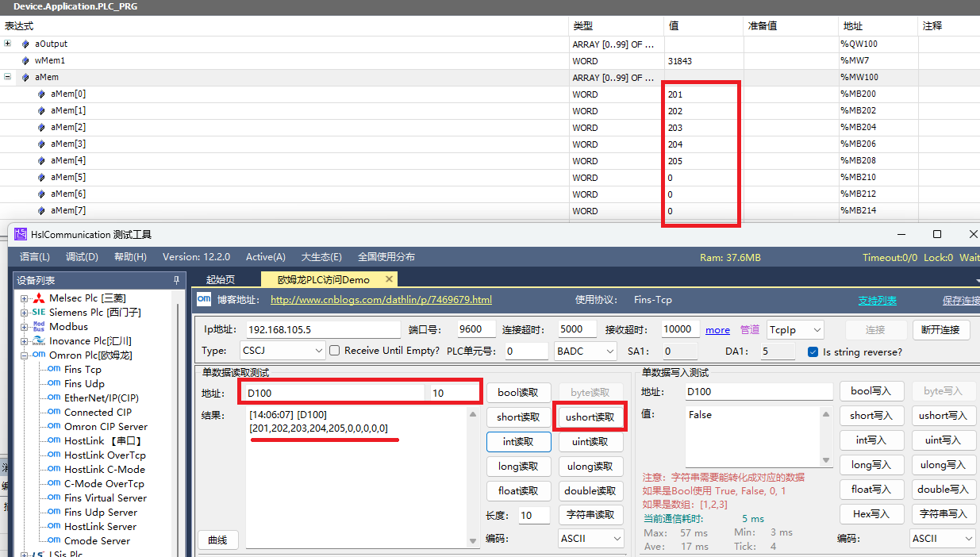Open the 调试(D) menu
This screenshot has width=980, height=557.
(x=82, y=257)
